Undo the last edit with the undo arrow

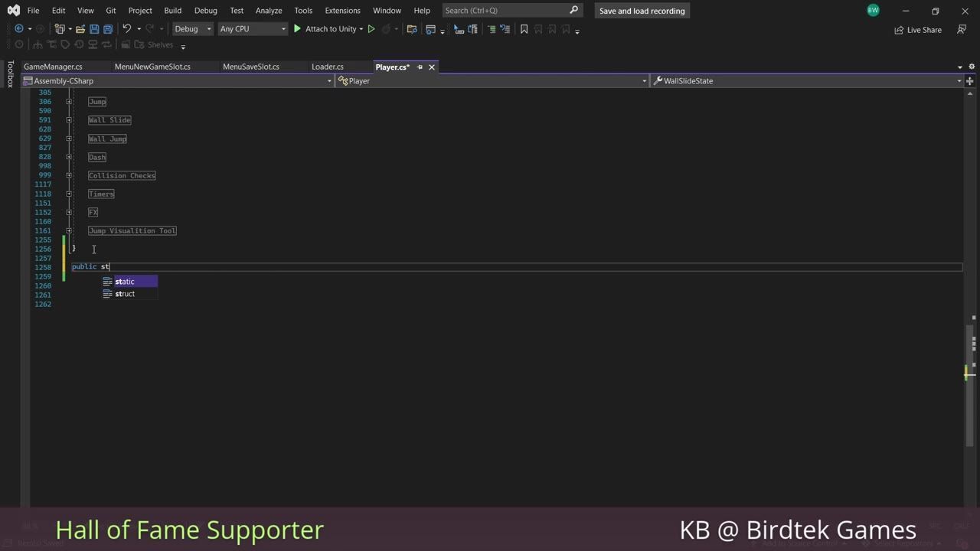(x=127, y=29)
